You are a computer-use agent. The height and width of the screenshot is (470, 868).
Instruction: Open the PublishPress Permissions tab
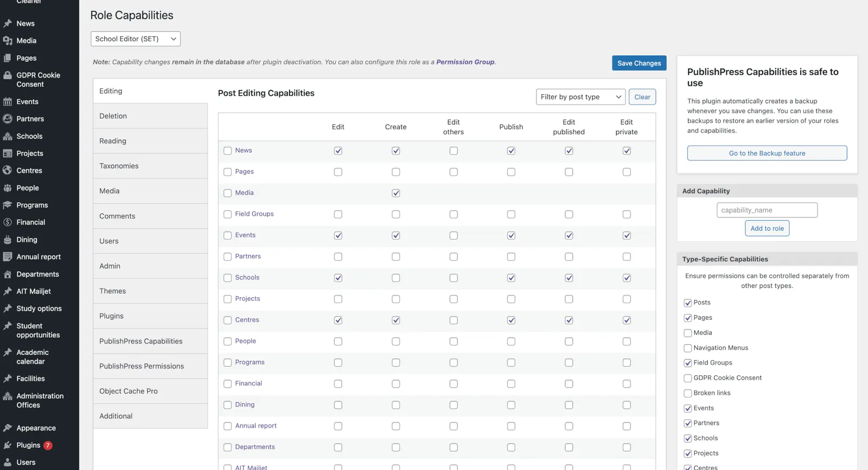click(150, 366)
